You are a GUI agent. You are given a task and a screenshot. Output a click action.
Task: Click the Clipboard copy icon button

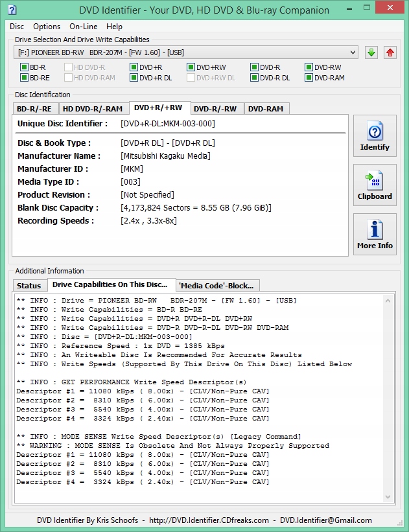(x=375, y=186)
